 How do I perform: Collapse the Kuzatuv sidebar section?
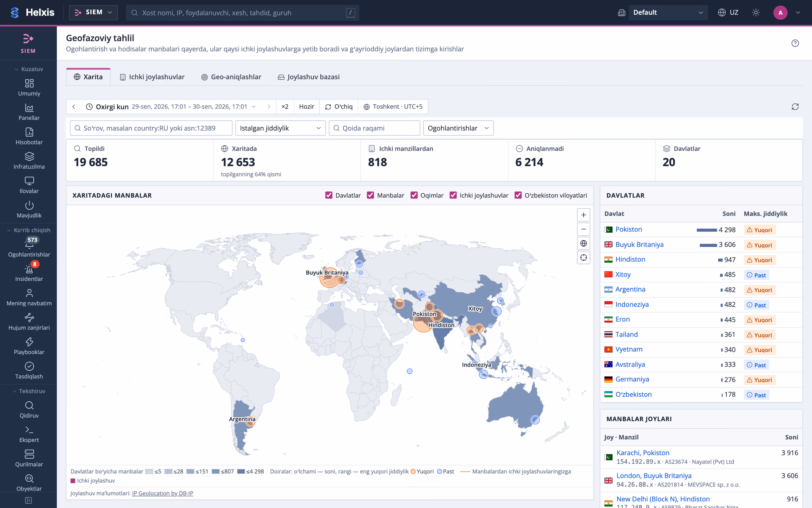point(29,69)
